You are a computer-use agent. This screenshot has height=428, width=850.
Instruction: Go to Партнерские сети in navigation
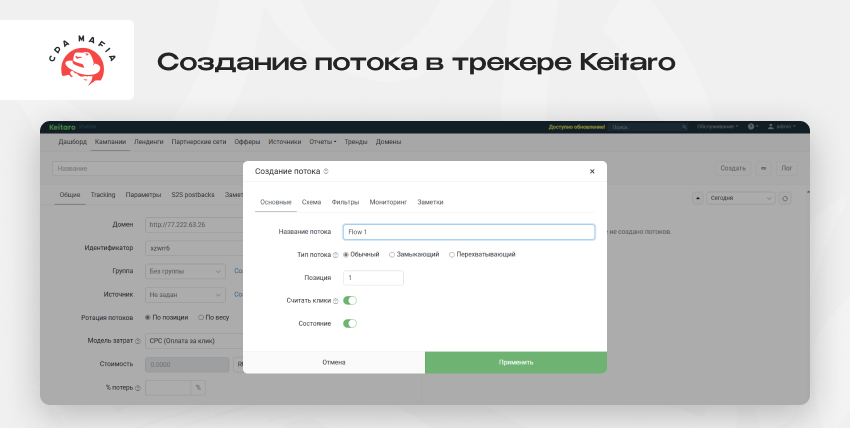pyautogui.click(x=199, y=142)
